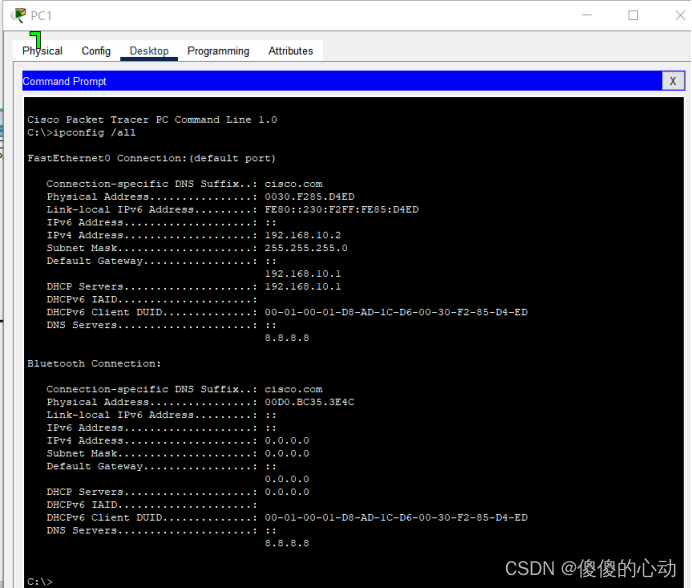Click link-local address FE80::230:F2FF:FE85:D4ED
Image resolution: width=692 pixels, height=588 pixels.
tap(342, 210)
